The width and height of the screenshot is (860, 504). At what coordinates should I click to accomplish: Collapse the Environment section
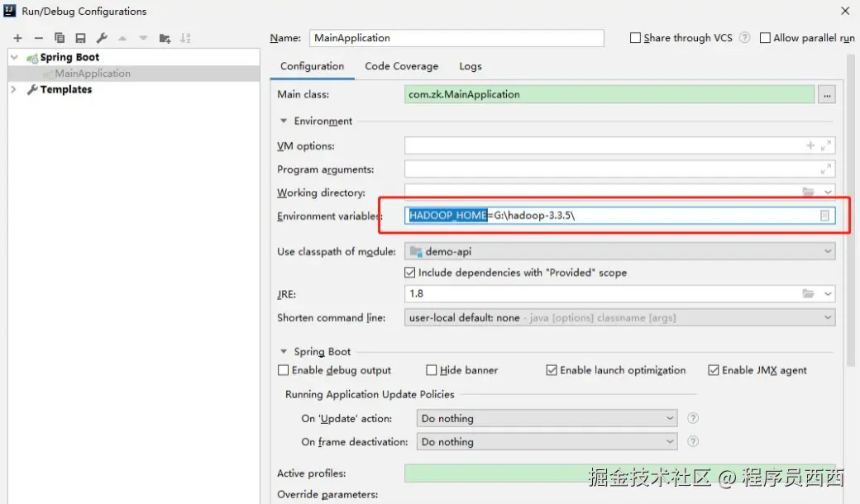284,121
